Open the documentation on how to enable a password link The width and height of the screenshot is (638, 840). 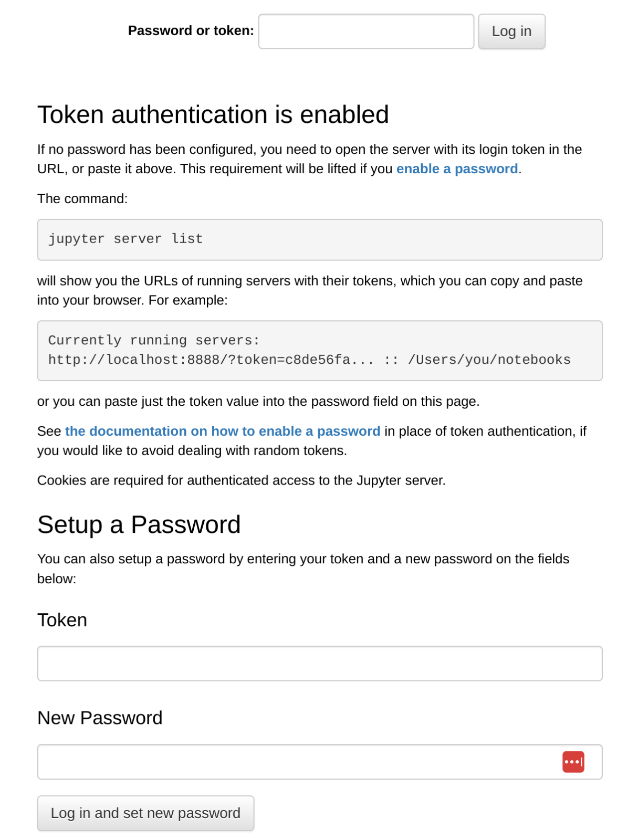point(223,432)
